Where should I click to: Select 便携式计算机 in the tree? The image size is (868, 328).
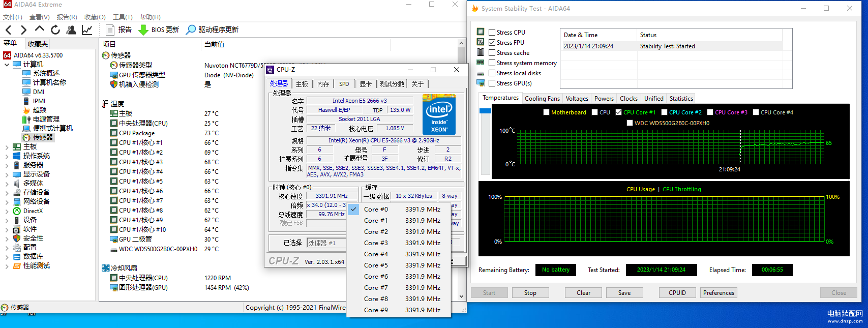tap(53, 129)
